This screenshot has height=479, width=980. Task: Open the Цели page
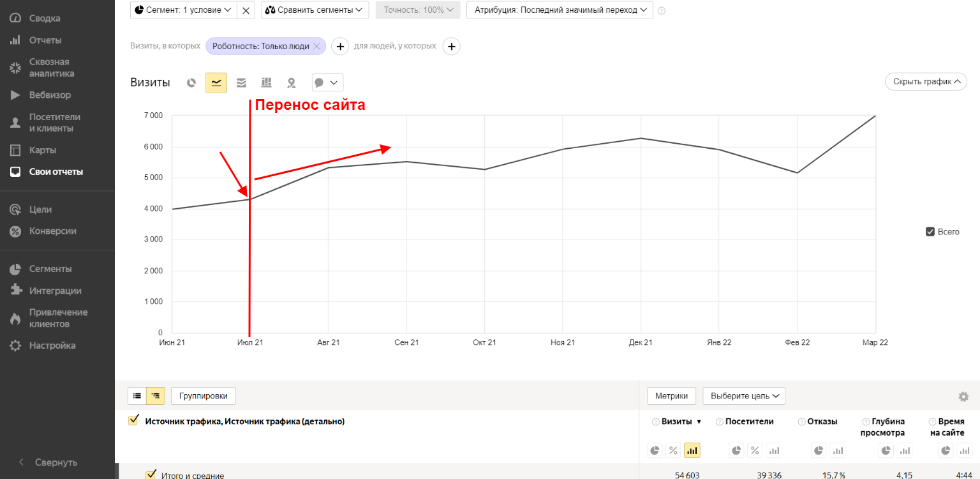pyautogui.click(x=40, y=209)
